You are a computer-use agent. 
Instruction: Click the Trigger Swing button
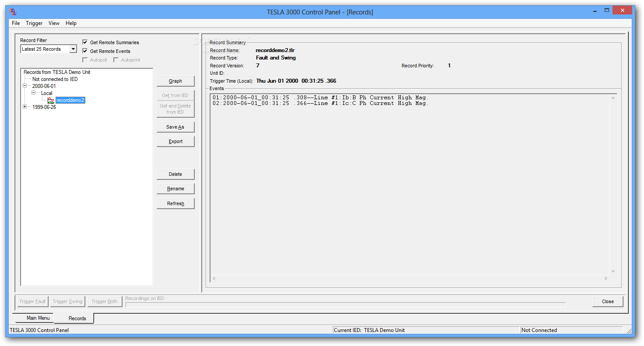pos(67,301)
